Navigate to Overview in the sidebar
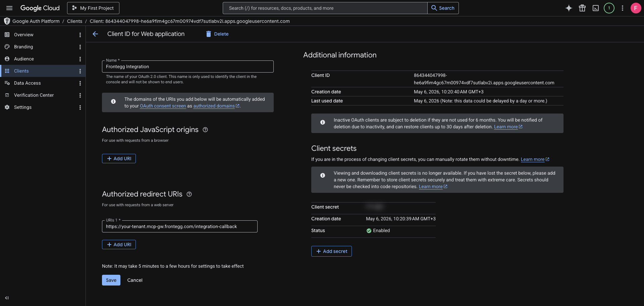Image resolution: width=644 pixels, height=306 pixels. pos(43,35)
